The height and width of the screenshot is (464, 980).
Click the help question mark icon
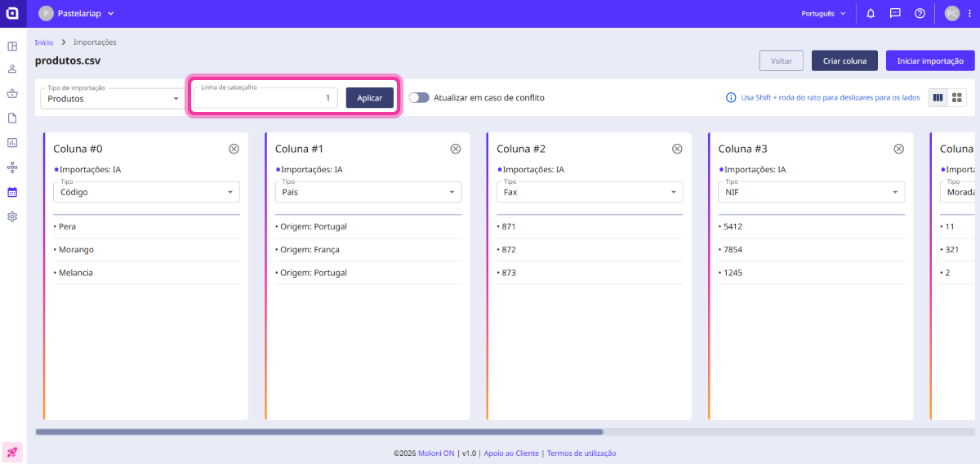pos(920,13)
